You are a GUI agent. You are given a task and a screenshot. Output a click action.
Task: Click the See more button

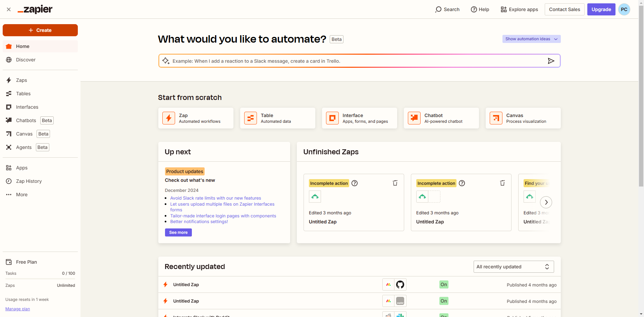178,232
